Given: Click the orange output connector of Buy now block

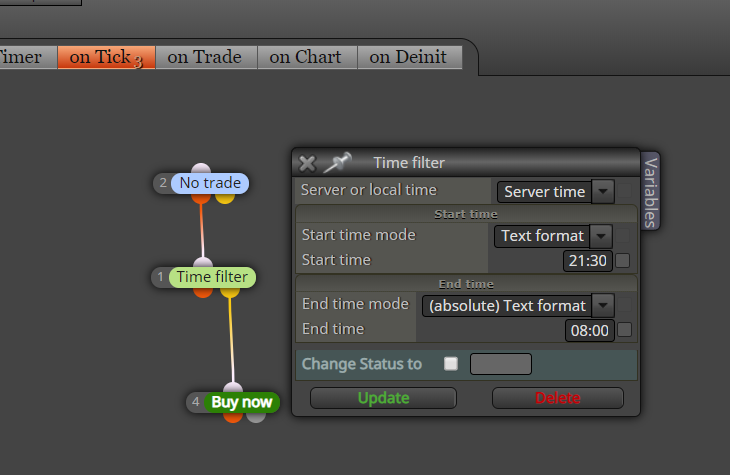Looking at the screenshot, I should click(x=233, y=418).
